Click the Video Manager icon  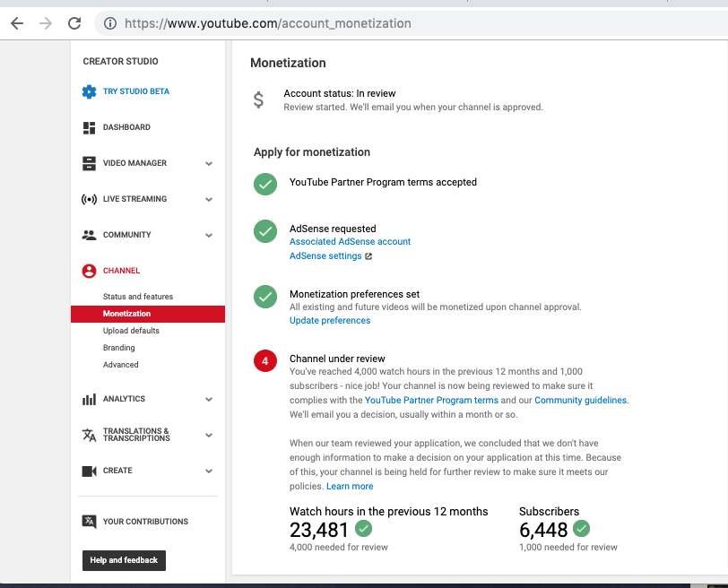(89, 163)
